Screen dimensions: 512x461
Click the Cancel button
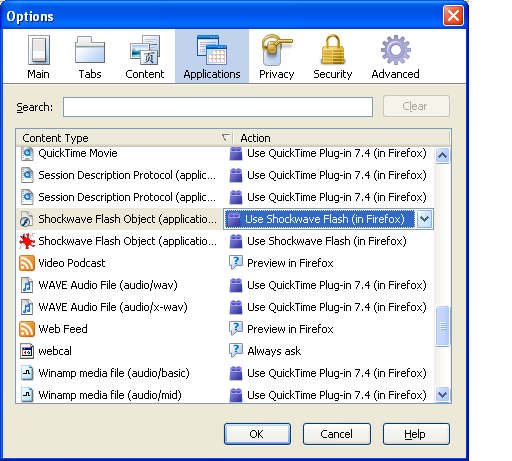(337, 434)
